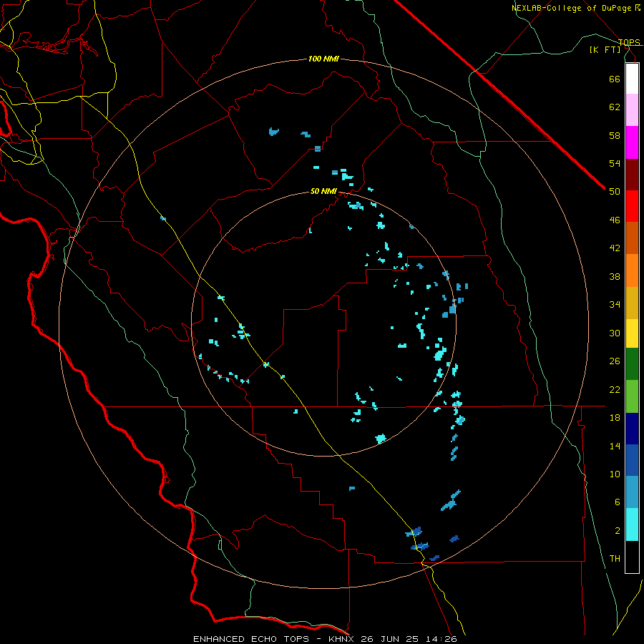
Task: Click the 100 NMI range ring label
Action: click(323, 59)
